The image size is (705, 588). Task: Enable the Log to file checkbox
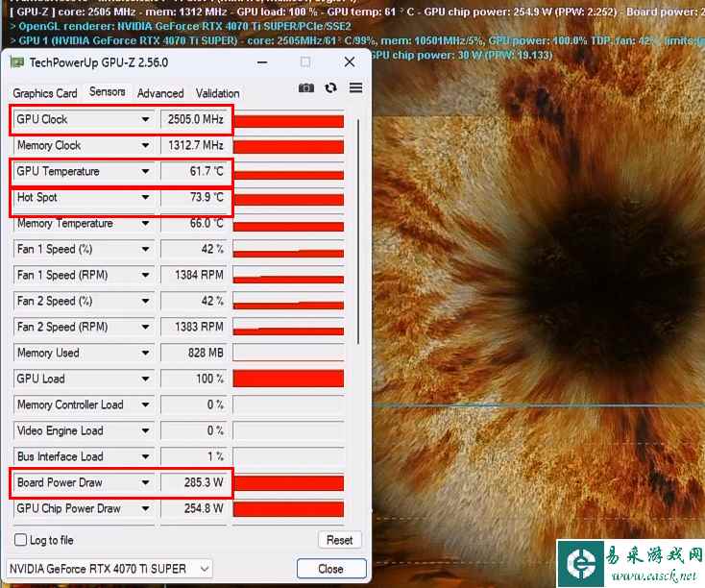pos(21,540)
